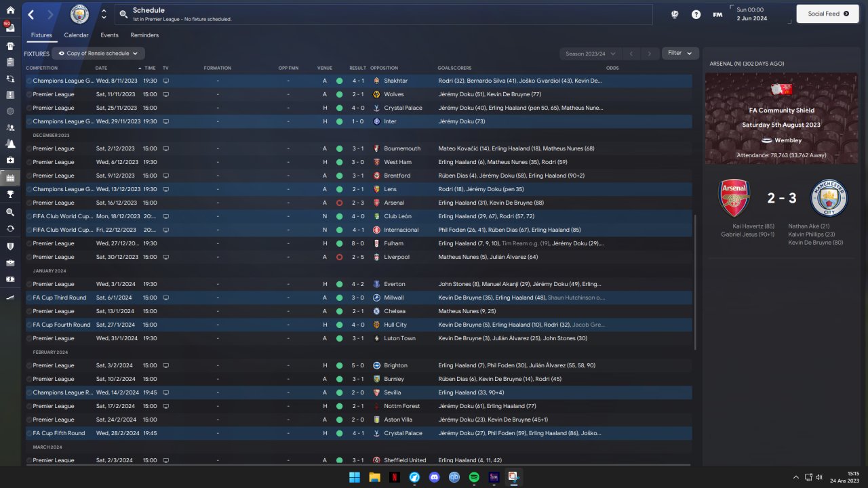Open the Filter dropdown

pos(680,53)
